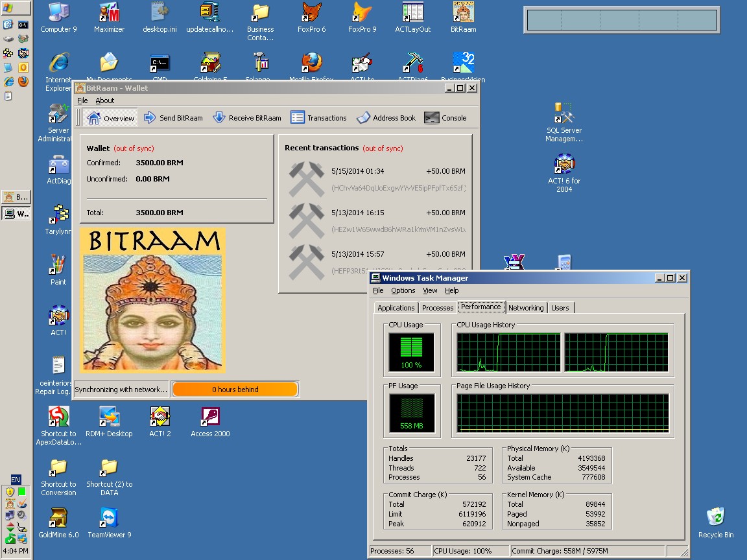747x560 pixels.
Task: Select the Computer 9 desktop icon
Action: (58, 17)
